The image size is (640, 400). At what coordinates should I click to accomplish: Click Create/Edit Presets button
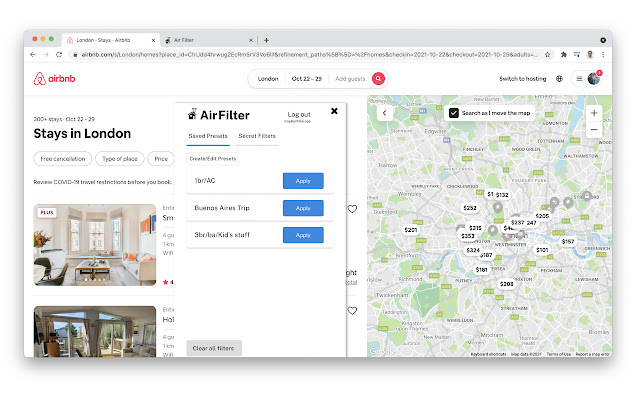point(213,159)
